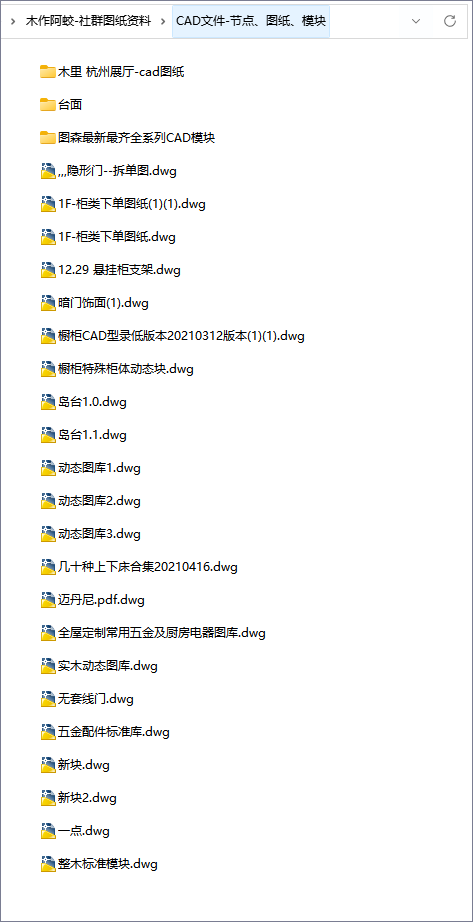The height and width of the screenshot is (922, 473).
Task: Select 橱柜特殊柜体动态块.dwg file name
Action: tap(126, 369)
